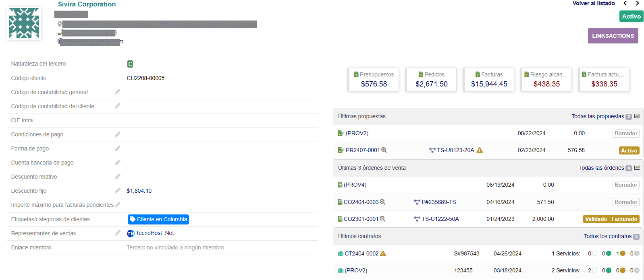Screen dimensions: 644x280
Task: Click statistics chart icon for órdenes
Action: pos(637,168)
